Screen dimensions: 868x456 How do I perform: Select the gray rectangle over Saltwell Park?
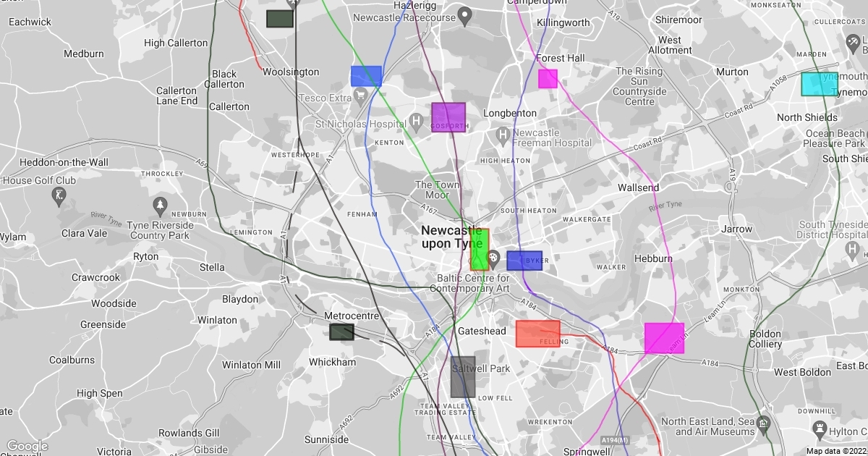(463, 376)
